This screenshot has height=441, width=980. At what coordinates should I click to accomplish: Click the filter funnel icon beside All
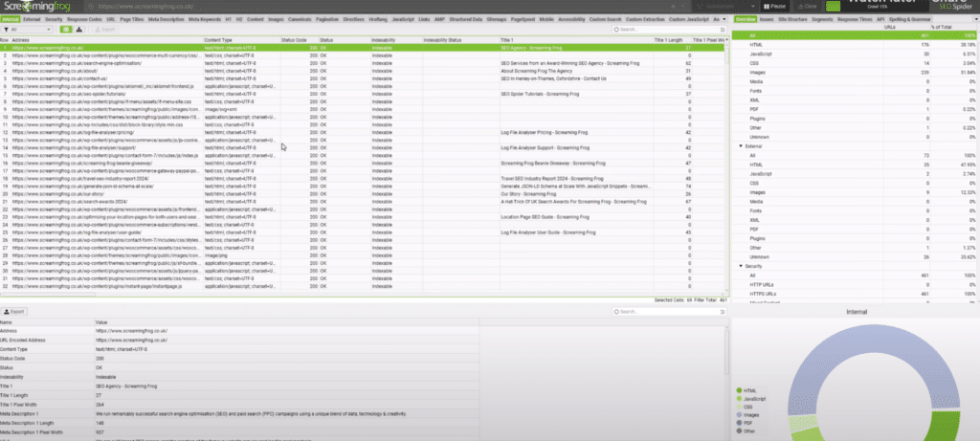point(6,30)
